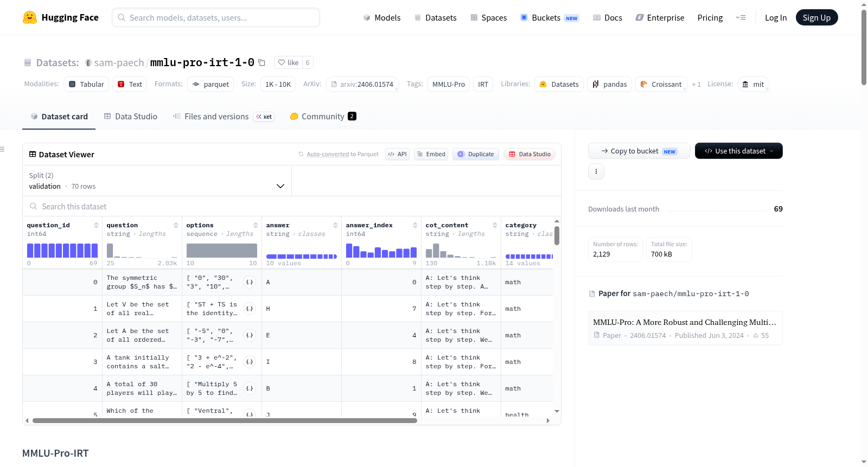Click the parquet format tag
The height and width of the screenshot is (467, 868).
[210, 84]
